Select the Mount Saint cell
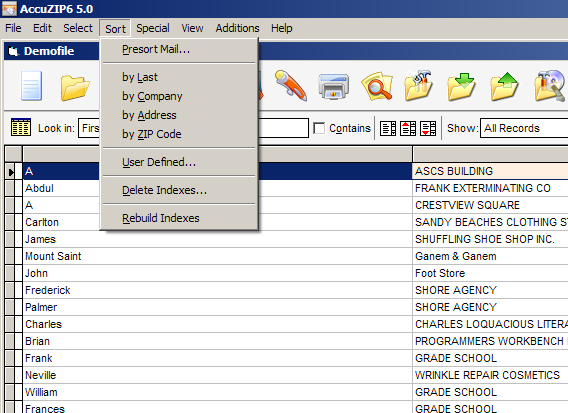568x413 pixels. click(x=217, y=256)
